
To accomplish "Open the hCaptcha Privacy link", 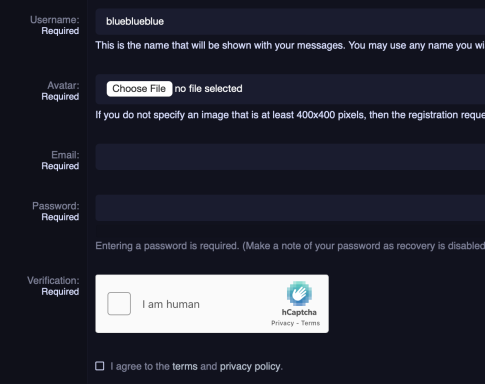I will (282, 323).
